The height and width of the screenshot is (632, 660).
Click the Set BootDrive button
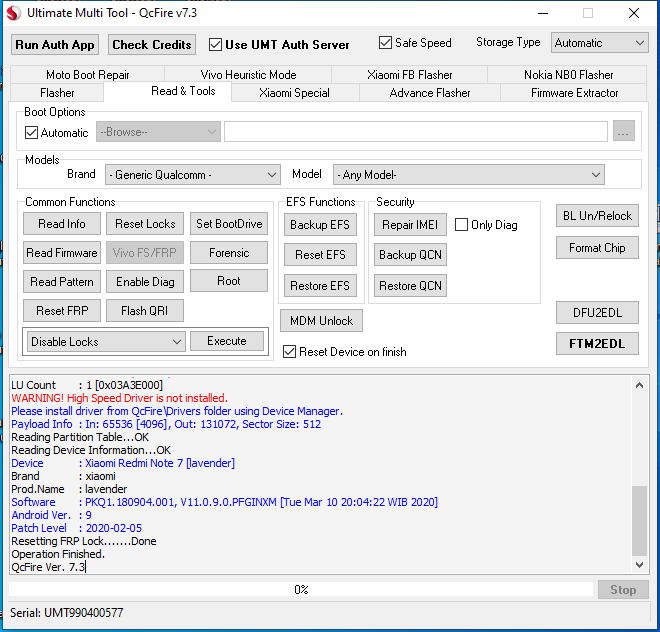[x=229, y=224]
